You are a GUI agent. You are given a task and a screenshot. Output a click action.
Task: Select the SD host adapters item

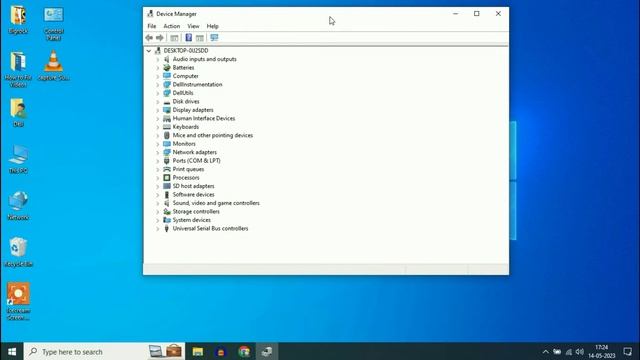click(x=193, y=186)
